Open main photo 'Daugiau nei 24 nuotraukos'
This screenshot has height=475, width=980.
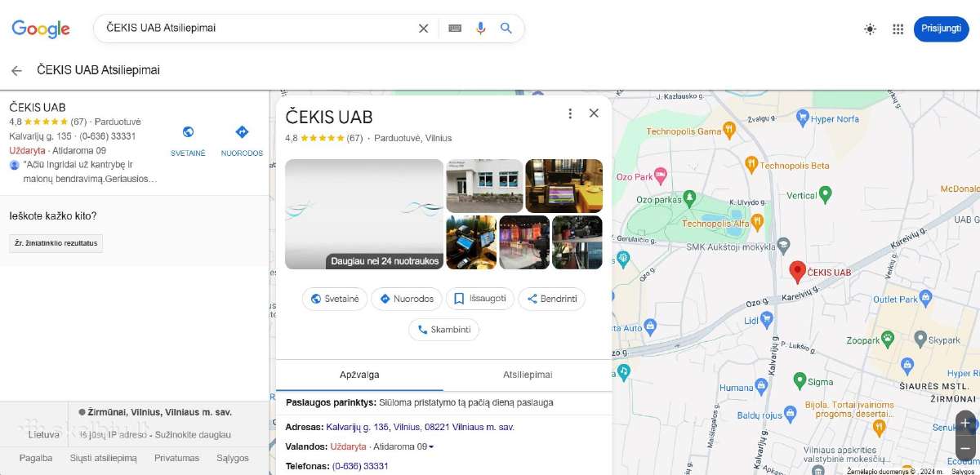point(364,214)
